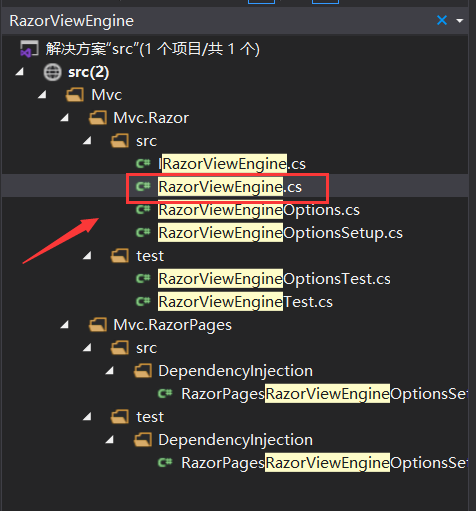
Task: Select the test folder label under Mvc.RazorPages
Action: 150,417
